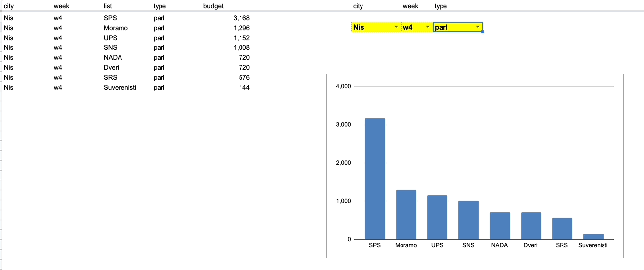
Task: Select the SRS bar in the chart
Action: (562, 228)
